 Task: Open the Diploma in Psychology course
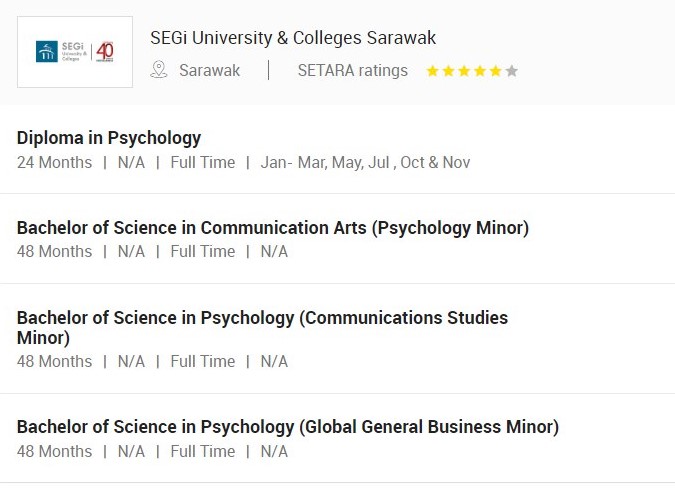point(109,138)
